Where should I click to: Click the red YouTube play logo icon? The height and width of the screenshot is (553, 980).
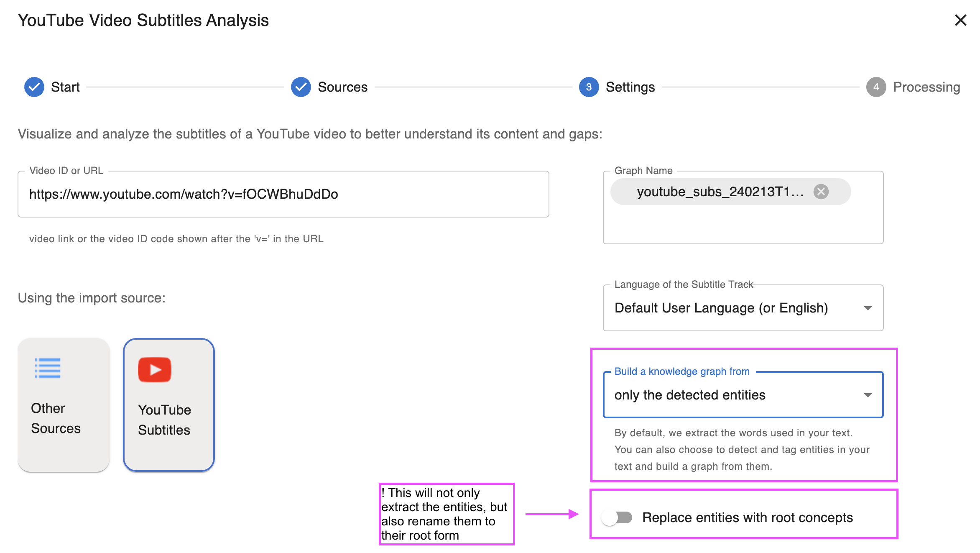(x=155, y=370)
